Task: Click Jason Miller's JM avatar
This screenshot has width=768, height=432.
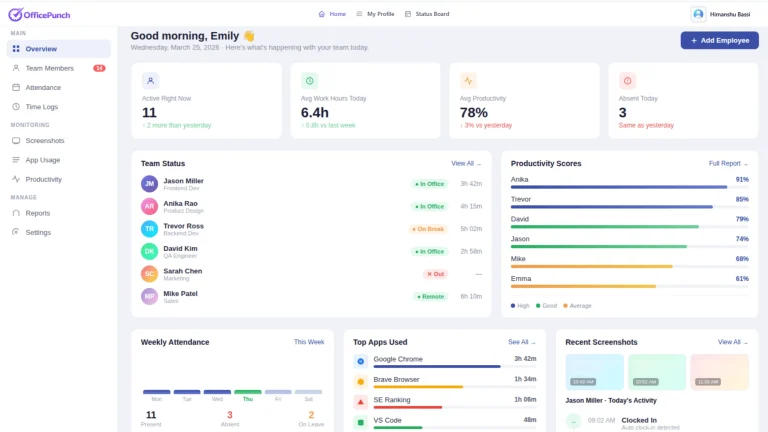Action: [149, 184]
